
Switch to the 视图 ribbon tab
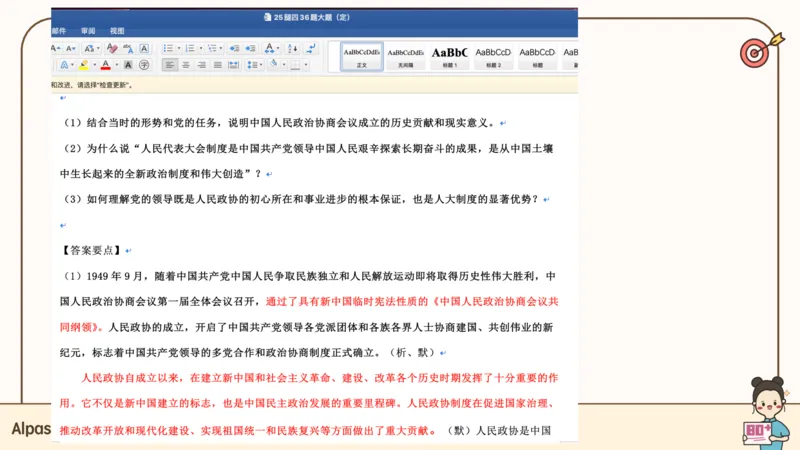(x=117, y=31)
